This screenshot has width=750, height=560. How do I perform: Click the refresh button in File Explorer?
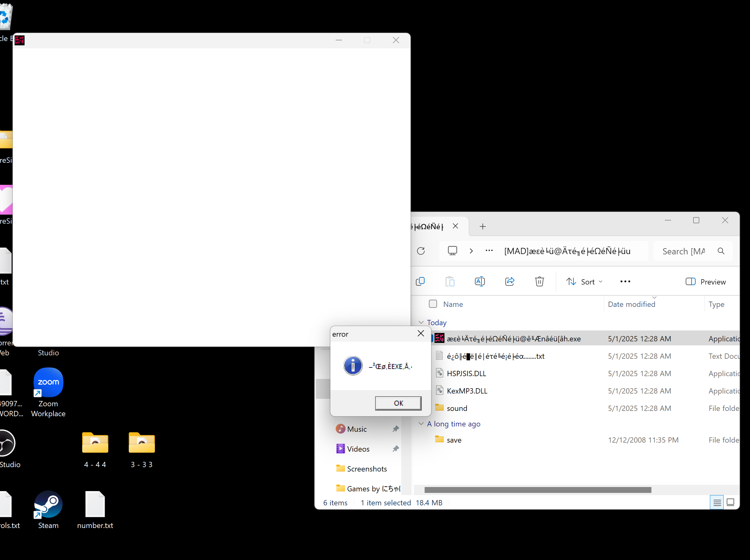tap(421, 251)
